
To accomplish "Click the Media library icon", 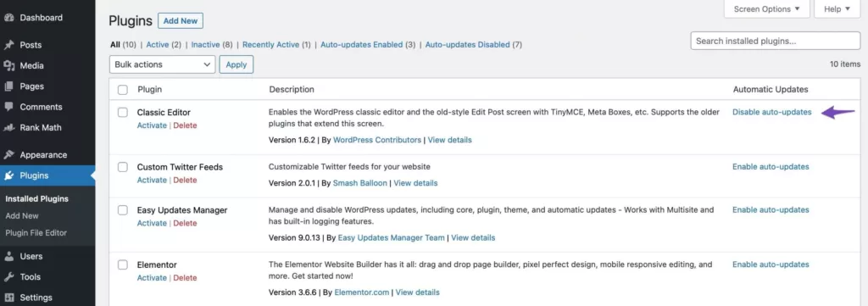I will coord(8,65).
